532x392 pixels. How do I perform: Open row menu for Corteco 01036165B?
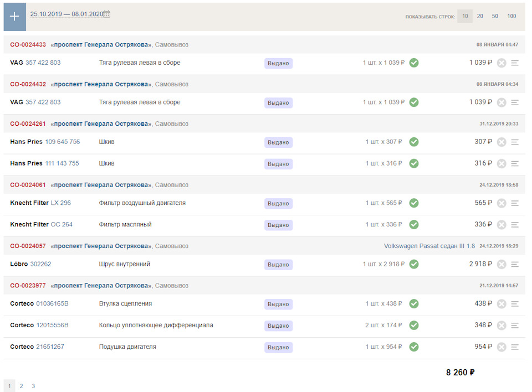pyautogui.click(x=515, y=304)
